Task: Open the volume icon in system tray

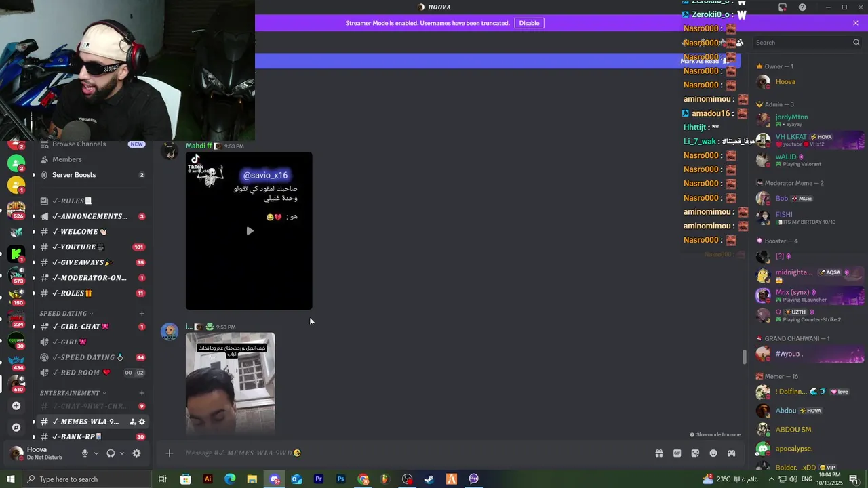Action: tap(793, 479)
